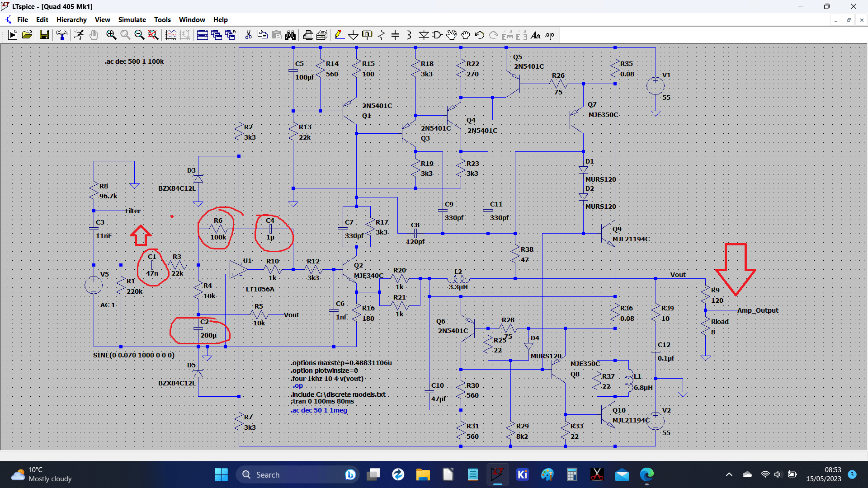Select the Zoom In magnifier tool
The height and width of the screenshot is (488, 868).
[x=111, y=35]
